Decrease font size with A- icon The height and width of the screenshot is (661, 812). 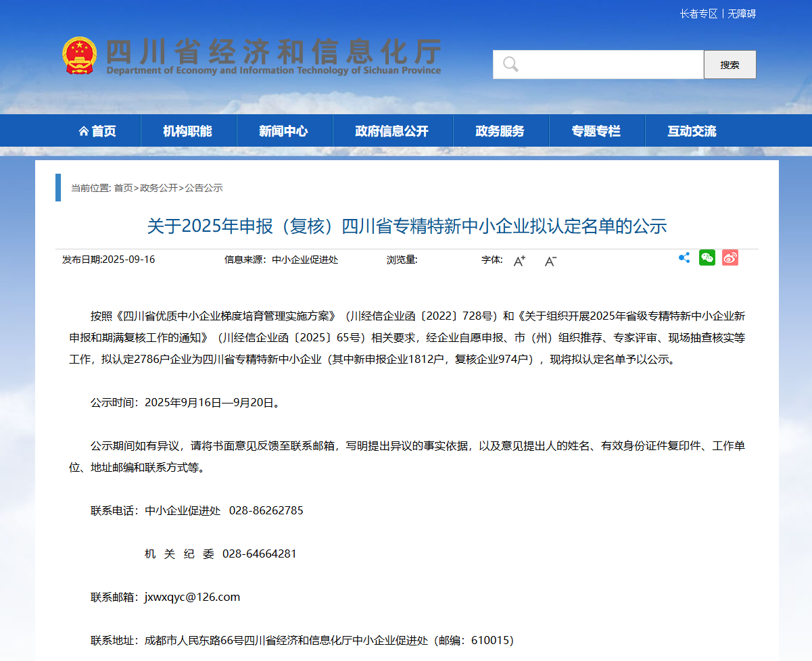pos(550,261)
